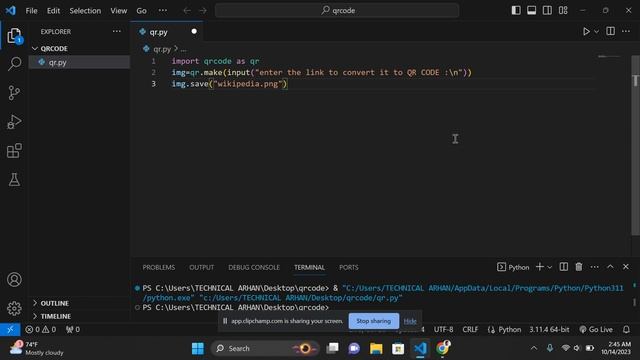Customize layout from title bar icon
The image size is (640, 360).
coord(563,10)
